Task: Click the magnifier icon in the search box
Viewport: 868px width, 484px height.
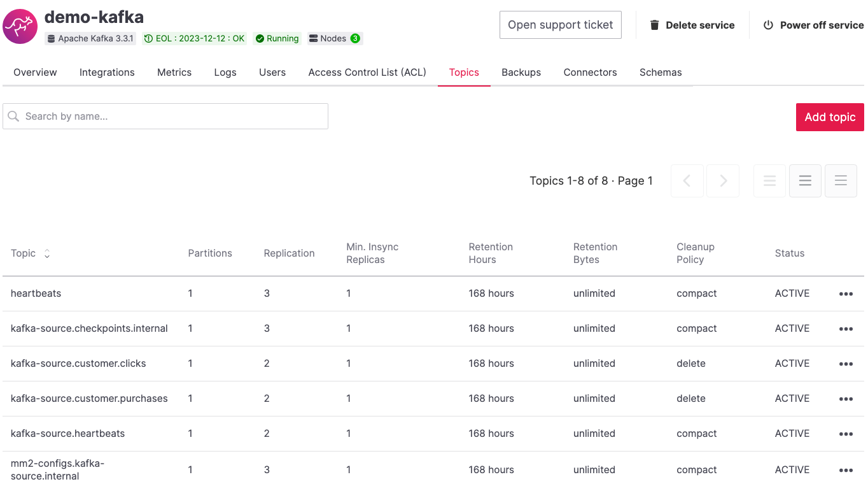Action: tap(13, 116)
